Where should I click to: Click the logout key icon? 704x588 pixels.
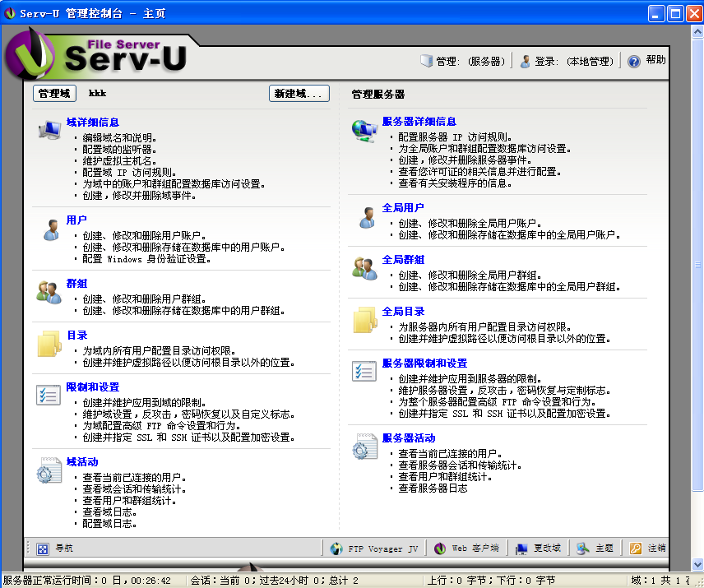coord(635,549)
